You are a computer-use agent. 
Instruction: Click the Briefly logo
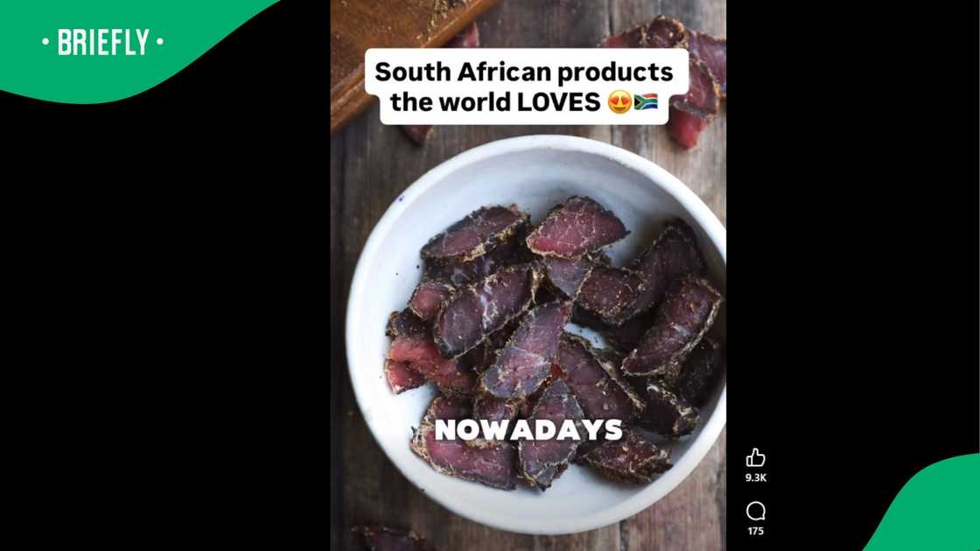tap(103, 43)
